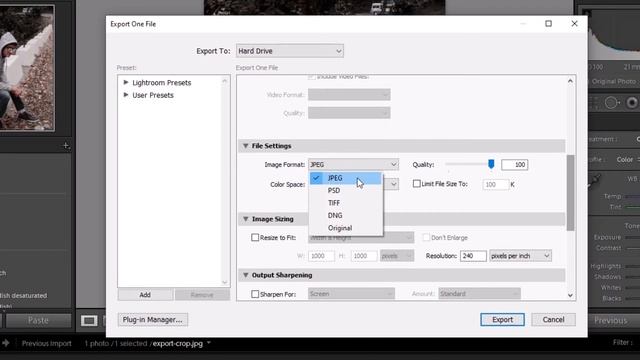Open the export-crop.jpg filename dropdown

click(x=209, y=343)
